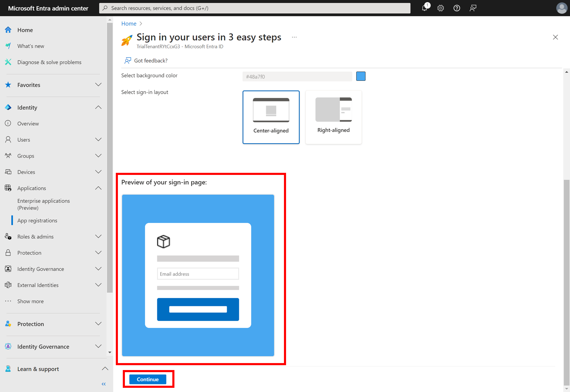Viewport: 570px width, 392px height.
Task: Open Overview under Identity
Action: pos(28,123)
